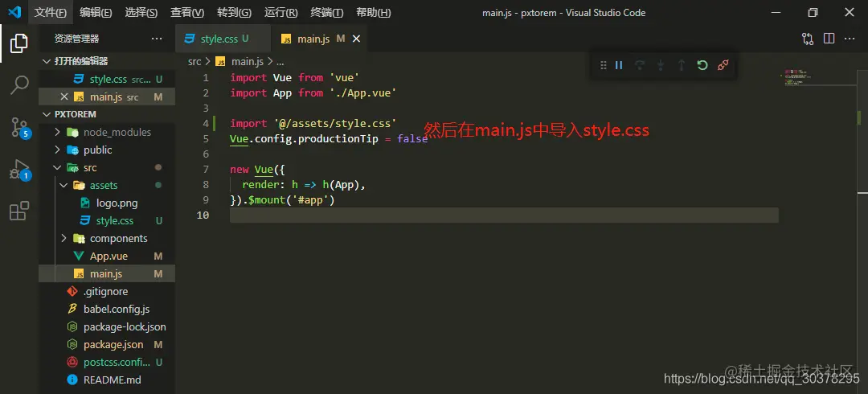Open the 运行(R) menu
The height and width of the screenshot is (394, 868).
point(280,12)
